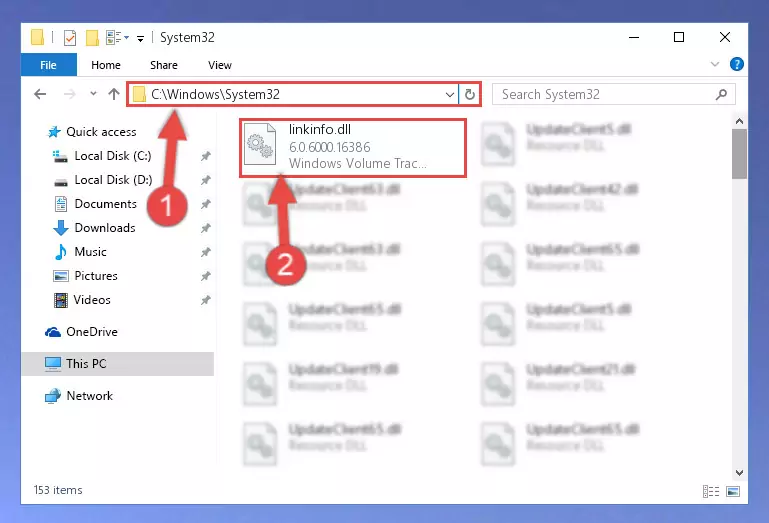The height and width of the screenshot is (523, 769).
Task: Click the New folder quick access icon
Action: (x=92, y=37)
